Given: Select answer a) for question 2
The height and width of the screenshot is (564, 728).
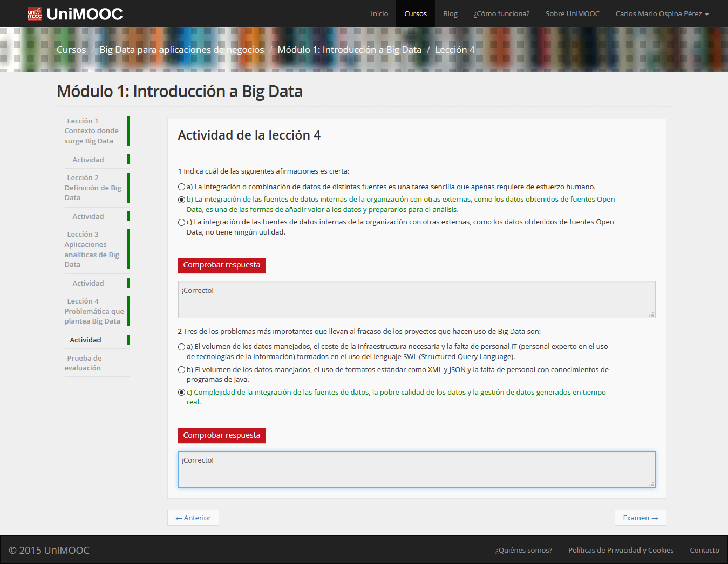Looking at the screenshot, I should tap(181, 347).
